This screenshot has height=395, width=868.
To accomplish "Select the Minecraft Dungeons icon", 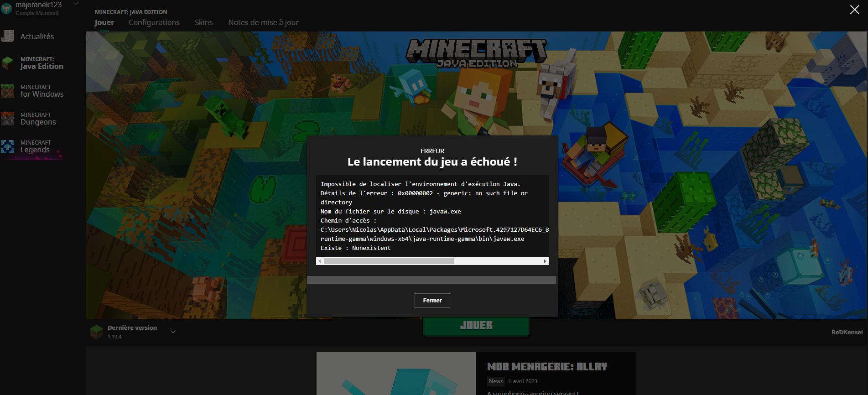I will [8, 119].
